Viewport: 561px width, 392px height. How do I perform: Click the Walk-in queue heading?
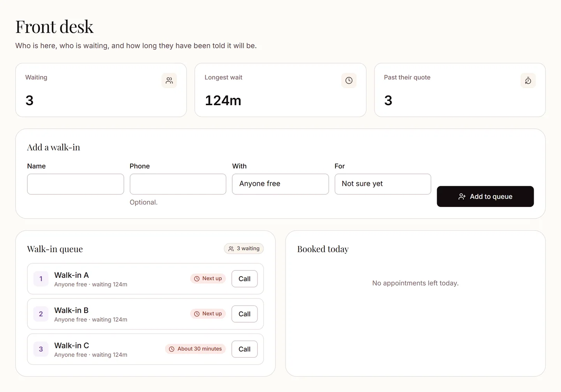tap(55, 249)
